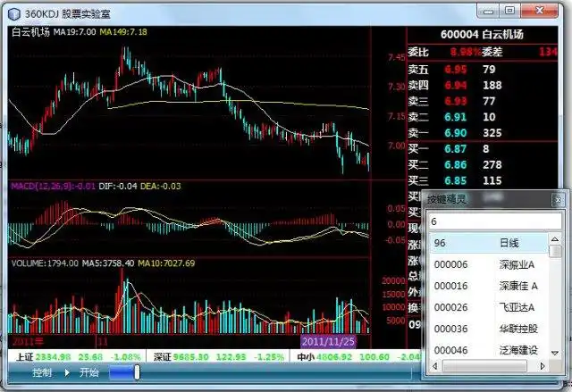572x392 pixels.
Task: Click the 360KDJ app cube icon
Action: coord(14,14)
